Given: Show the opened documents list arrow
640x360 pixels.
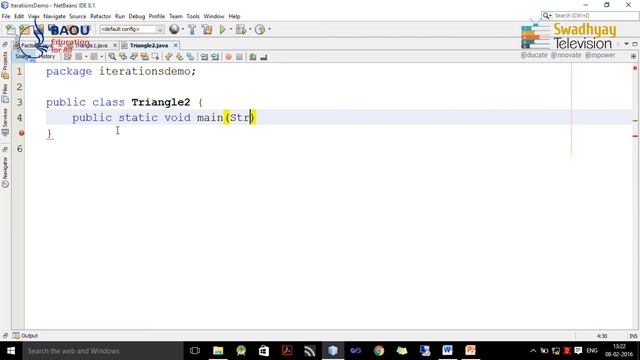Looking at the screenshot, I should [x=627, y=44].
